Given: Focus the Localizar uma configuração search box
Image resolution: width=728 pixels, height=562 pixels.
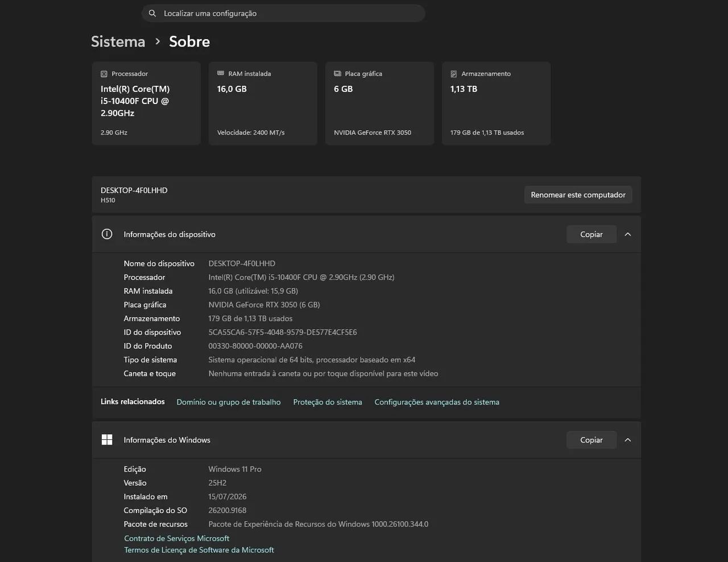Looking at the screenshot, I should click(x=283, y=13).
